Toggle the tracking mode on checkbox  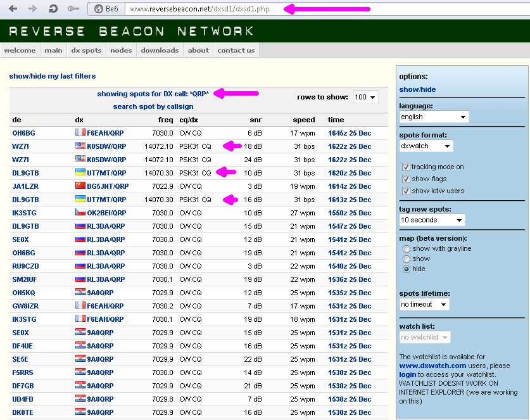(x=406, y=167)
